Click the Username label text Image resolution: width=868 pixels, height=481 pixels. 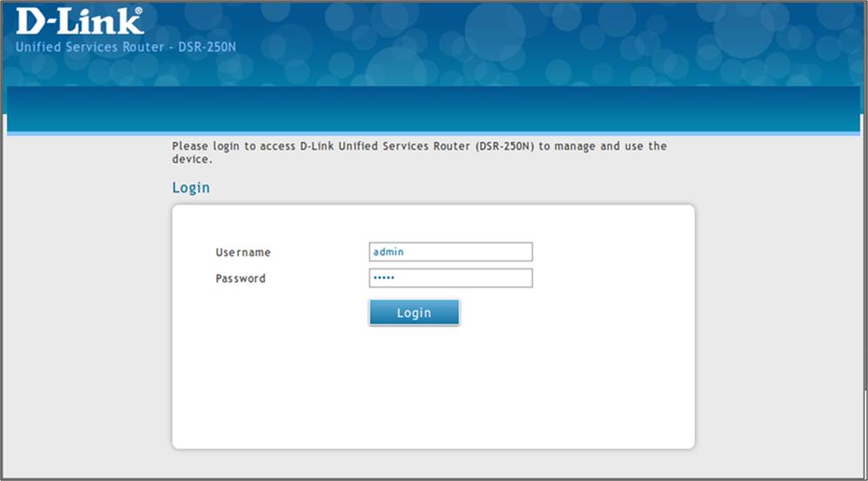click(x=243, y=253)
